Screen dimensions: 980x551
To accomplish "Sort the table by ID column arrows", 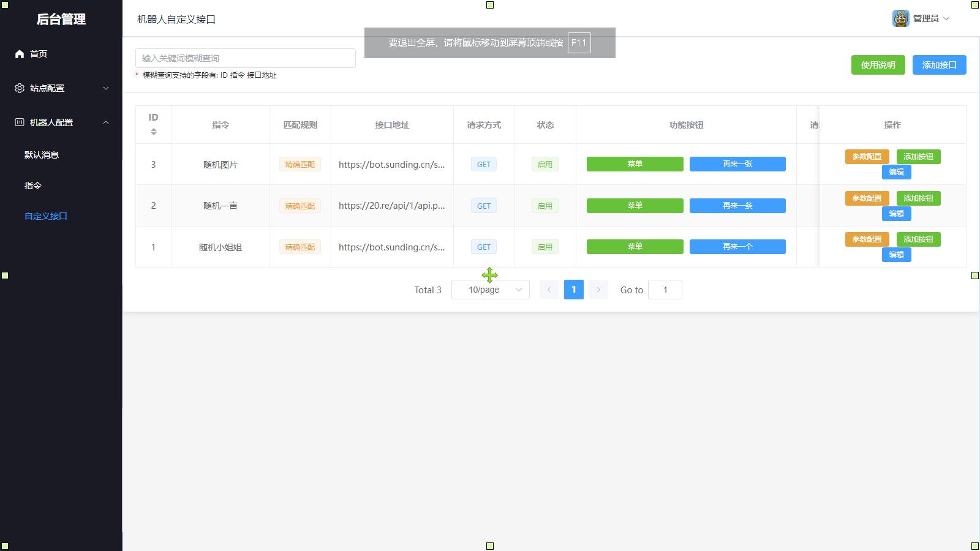I will coord(153,132).
